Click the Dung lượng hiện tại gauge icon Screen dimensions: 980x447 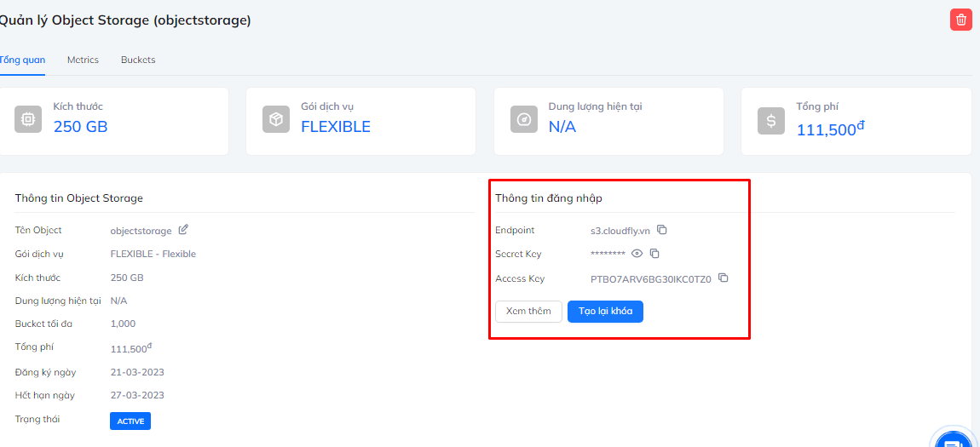(x=524, y=120)
